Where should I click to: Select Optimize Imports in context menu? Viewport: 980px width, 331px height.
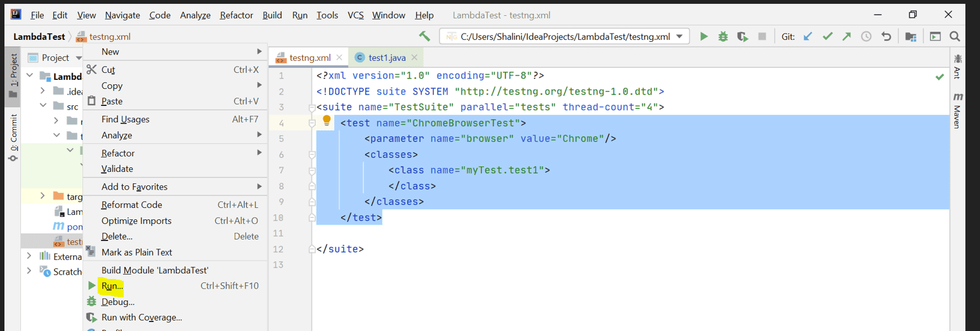coord(175,221)
